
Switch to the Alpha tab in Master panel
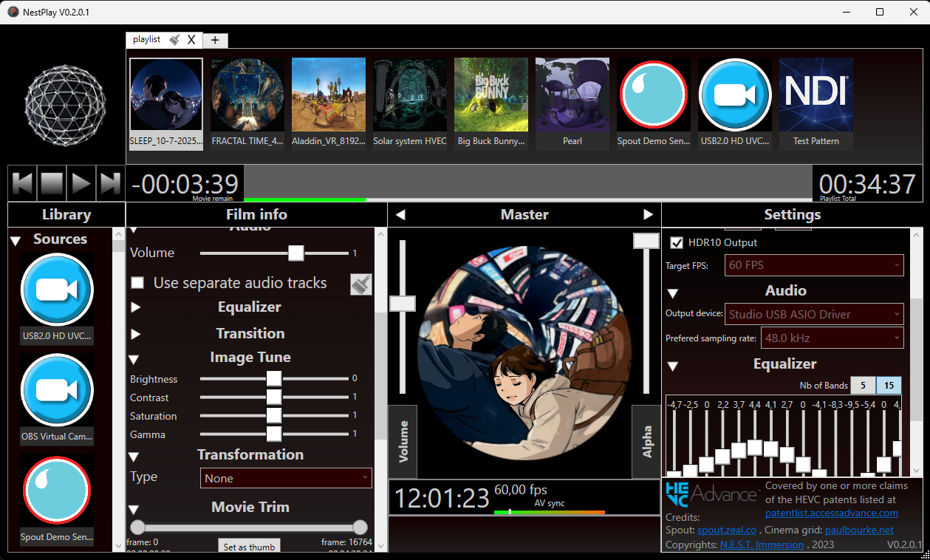647,441
